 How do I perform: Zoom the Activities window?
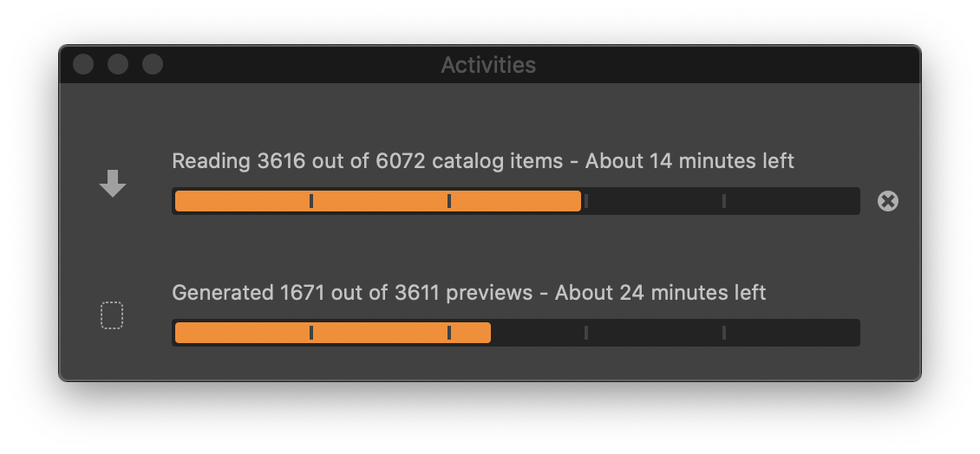click(153, 65)
